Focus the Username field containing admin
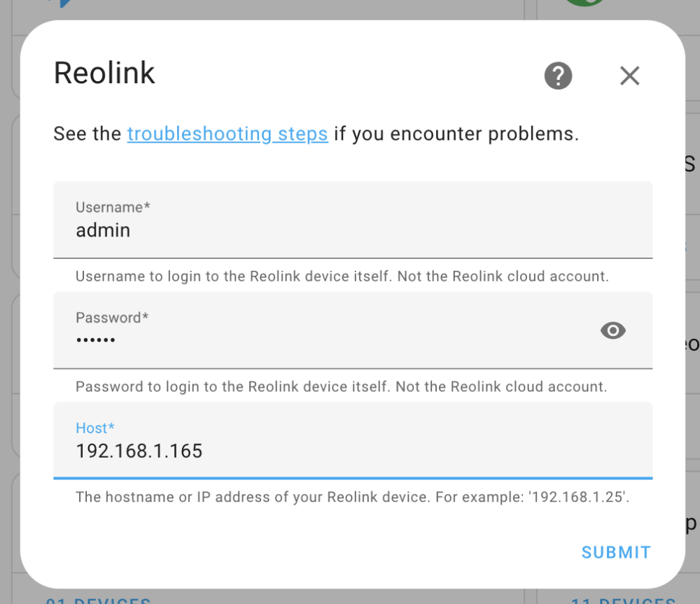 pos(353,220)
